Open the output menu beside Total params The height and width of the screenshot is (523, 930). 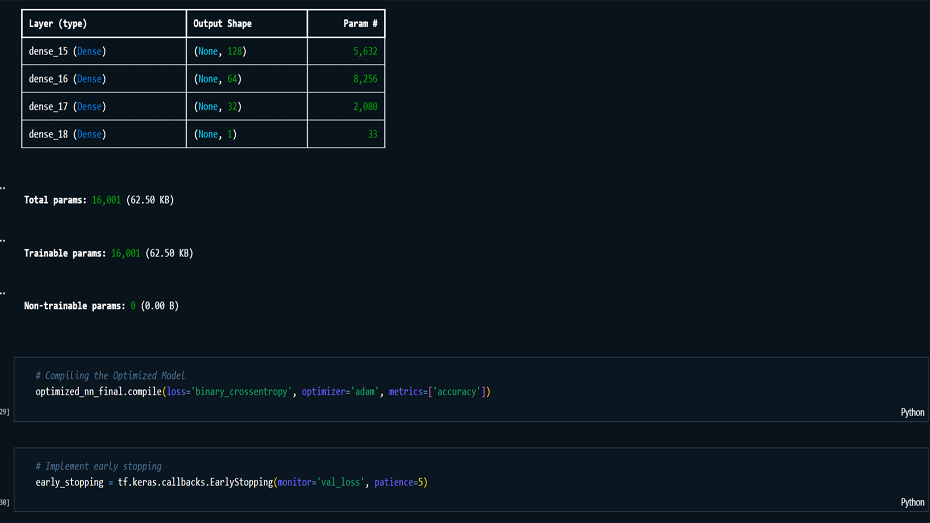(x=3, y=187)
